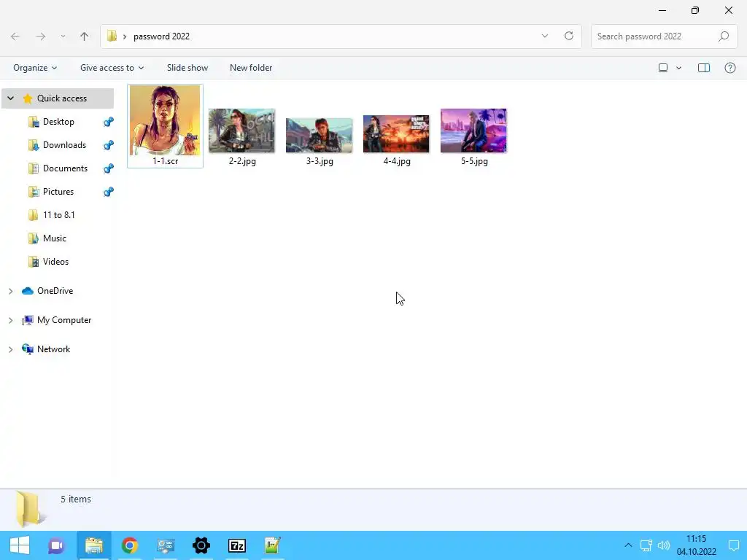
Task: Click the pin icon beside Pictures
Action: [109, 192]
